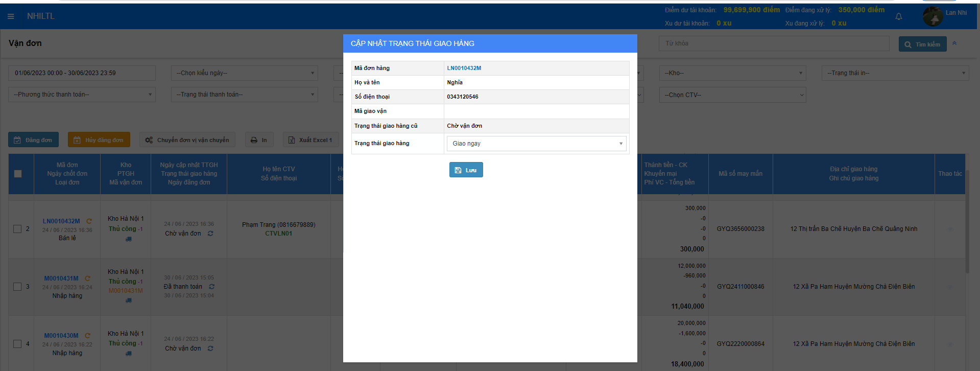
Task: Open Lan Nhi's profile avatar
Action: (933, 16)
